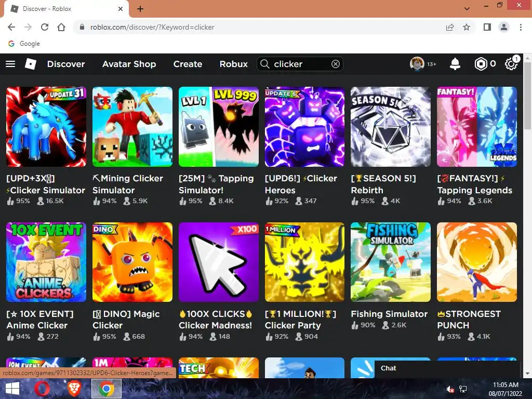The height and width of the screenshot is (399, 532).
Task: Share this page icon in address bar
Action: (450, 27)
